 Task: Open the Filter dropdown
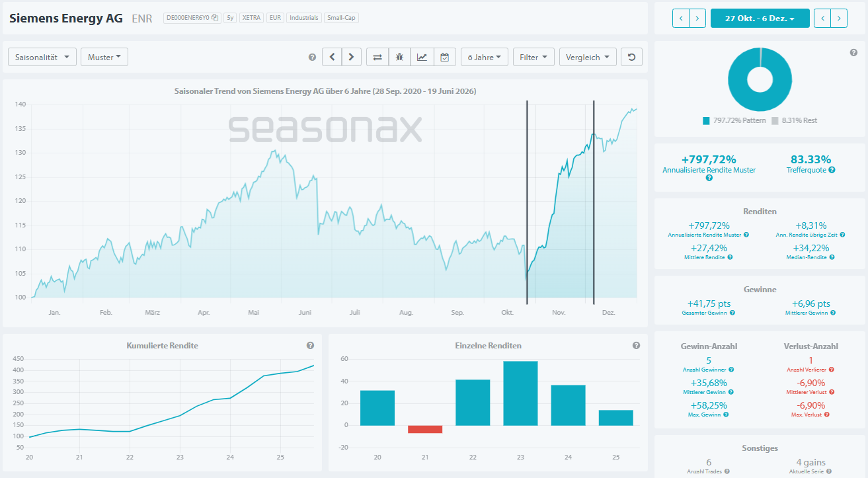coord(533,57)
